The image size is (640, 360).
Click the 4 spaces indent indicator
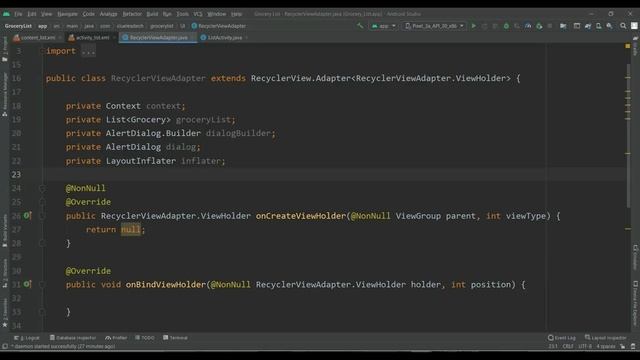pyautogui.click(x=606, y=346)
